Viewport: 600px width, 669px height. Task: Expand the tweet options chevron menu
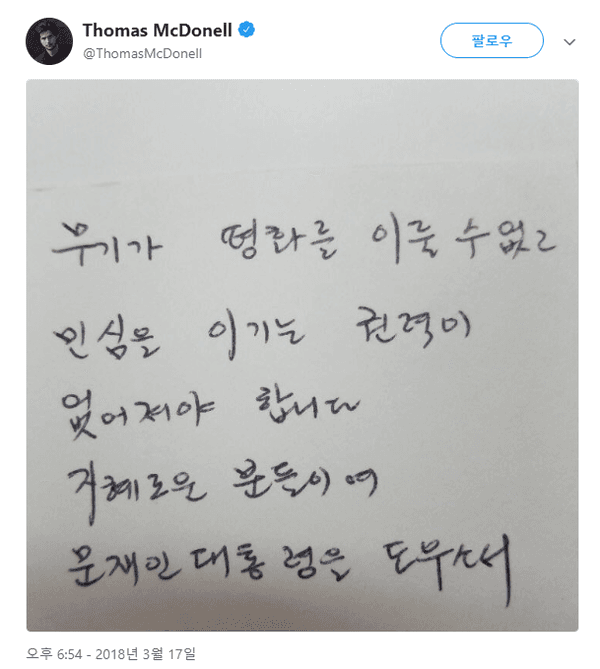tap(569, 42)
